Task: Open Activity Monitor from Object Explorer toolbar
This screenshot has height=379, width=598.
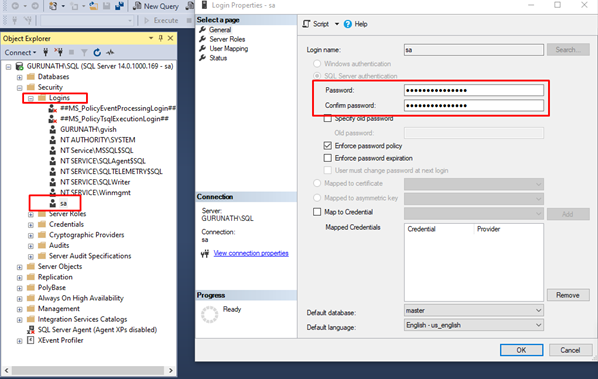Action: point(110,52)
